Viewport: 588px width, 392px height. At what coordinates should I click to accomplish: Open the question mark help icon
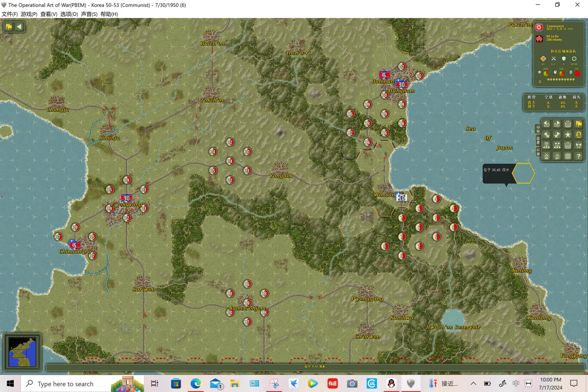pyautogui.click(x=578, y=156)
